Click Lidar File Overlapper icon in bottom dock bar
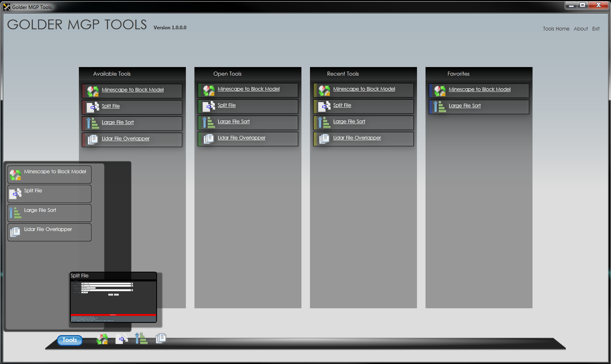Image resolution: width=611 pixels, height=364 pixels. [161, 338]
